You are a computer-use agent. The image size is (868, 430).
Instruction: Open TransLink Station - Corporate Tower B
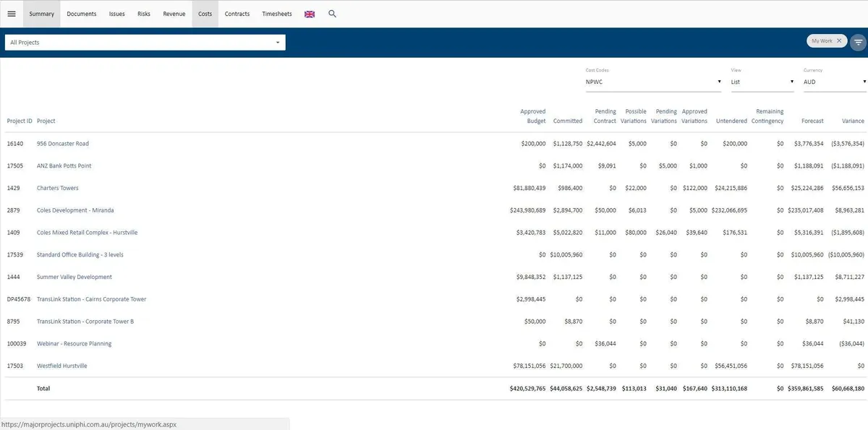point(85,322)
